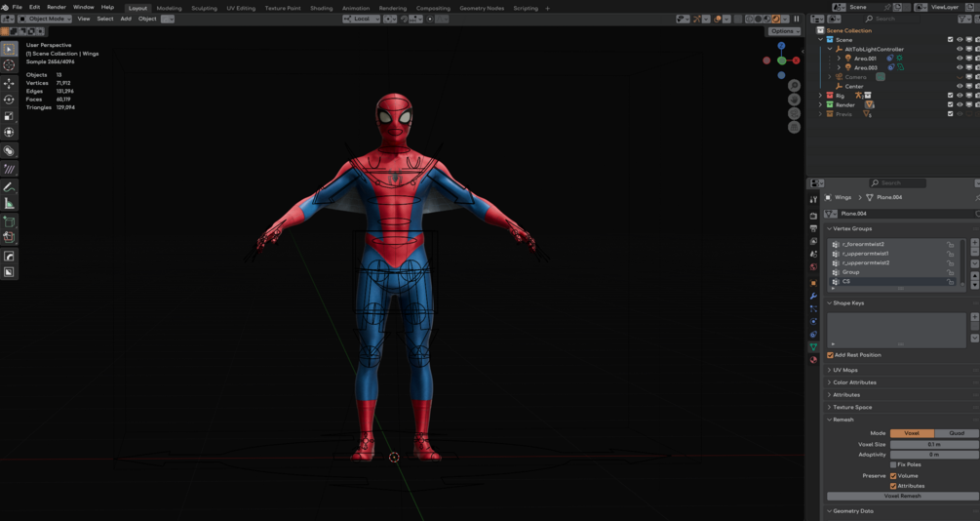Click the pan hand viewport gizmo
This screenshot has height=521, width=980.
tap(794, 100)
